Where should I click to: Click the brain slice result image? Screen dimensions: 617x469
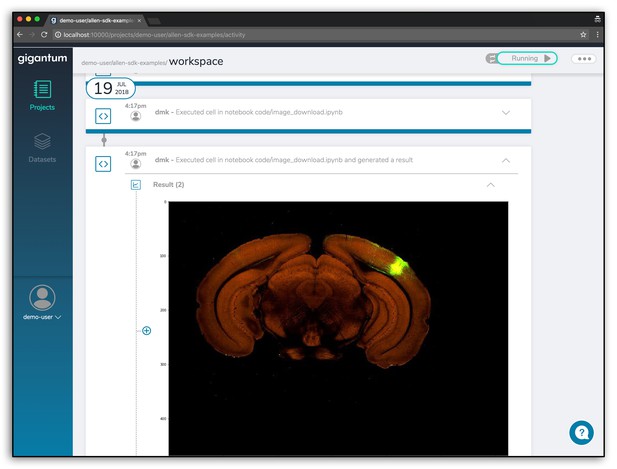tap(338, 329)
